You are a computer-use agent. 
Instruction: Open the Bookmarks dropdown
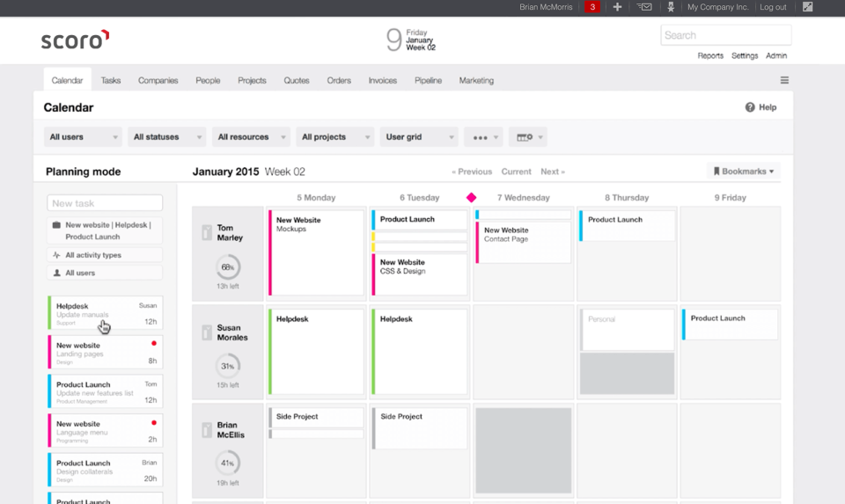(743, 172)
